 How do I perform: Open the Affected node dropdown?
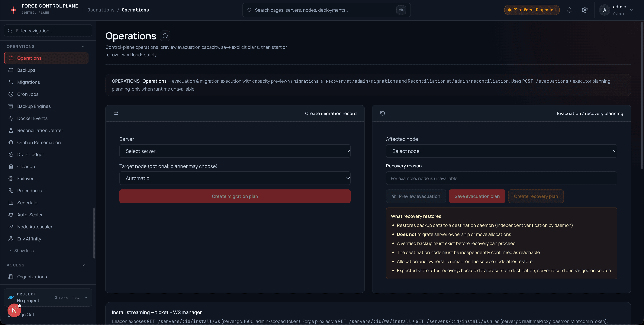pos(501,151)
